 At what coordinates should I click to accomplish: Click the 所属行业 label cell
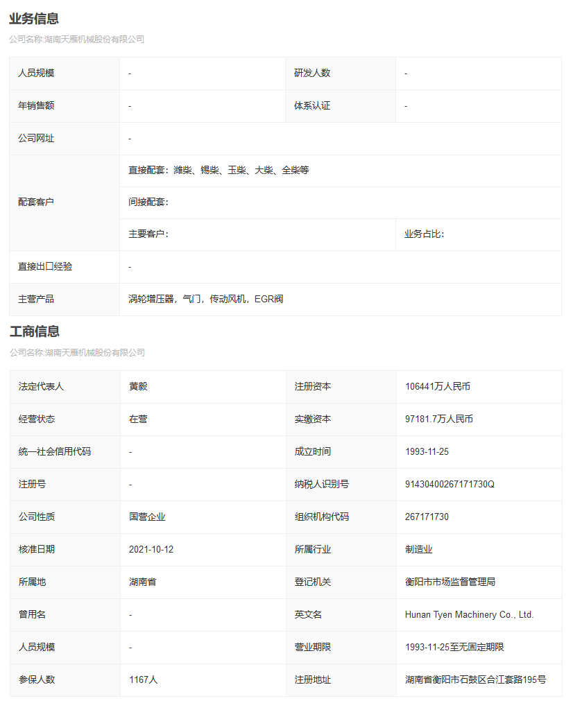click(x=341, y=550)
